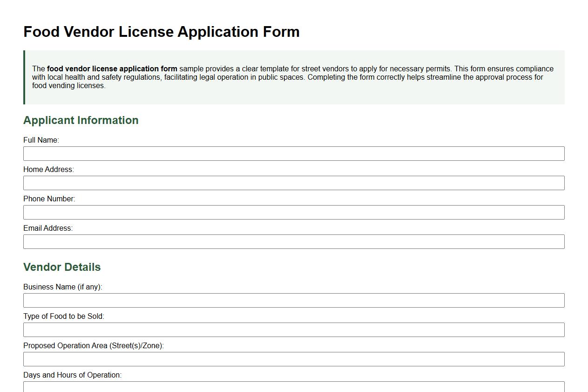Click the Proposed Operation Area input field
The image size is (588, 392).
click(x=293, y=359)
